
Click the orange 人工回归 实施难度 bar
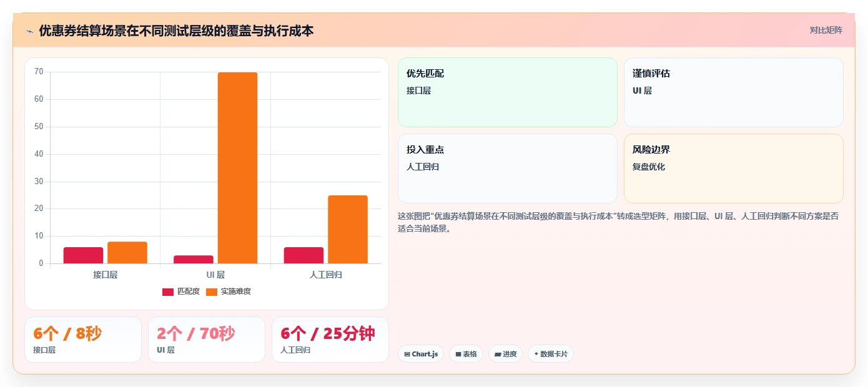[x=348, y=229]
